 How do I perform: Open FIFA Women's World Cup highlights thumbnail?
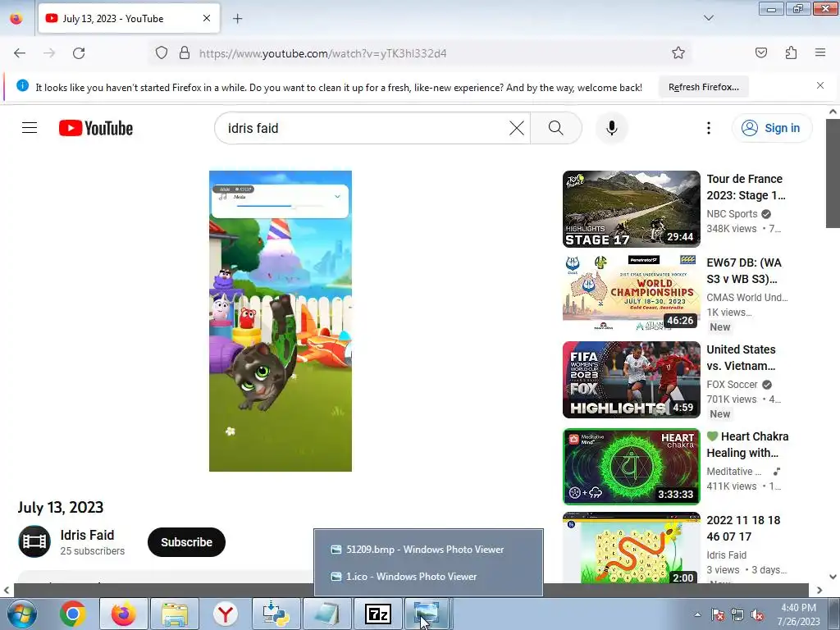(x=631, y=380)
